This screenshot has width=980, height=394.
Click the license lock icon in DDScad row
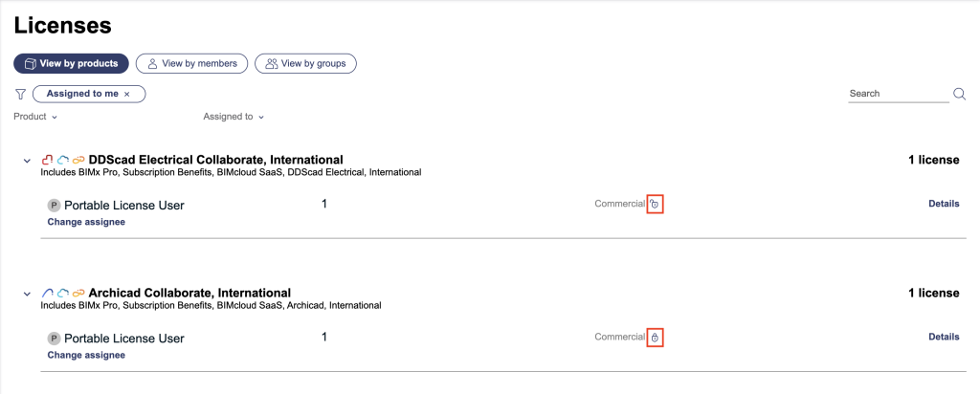pyautogui.click(x=655, y=205)
